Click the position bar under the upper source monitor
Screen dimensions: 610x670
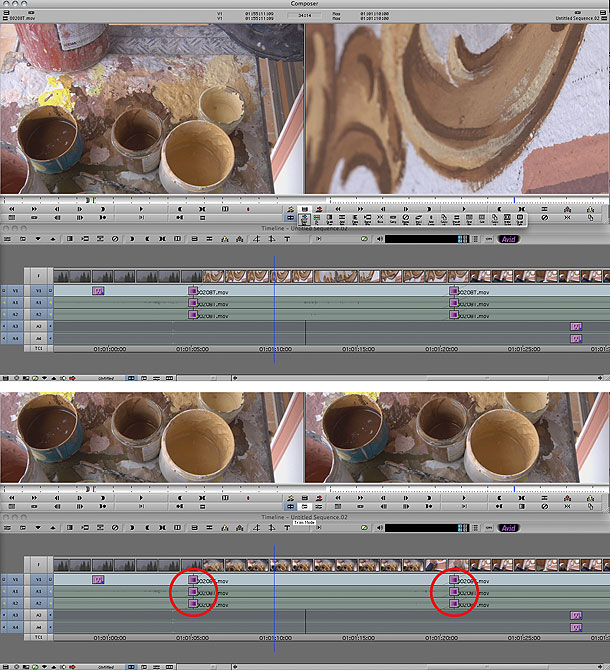click(x=150, y=199)
